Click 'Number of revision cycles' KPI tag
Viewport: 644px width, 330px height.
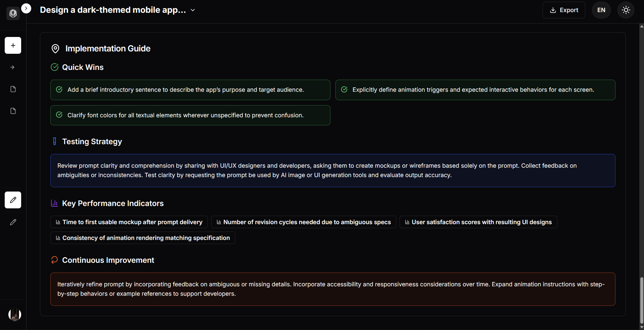[x=304, y=222]
